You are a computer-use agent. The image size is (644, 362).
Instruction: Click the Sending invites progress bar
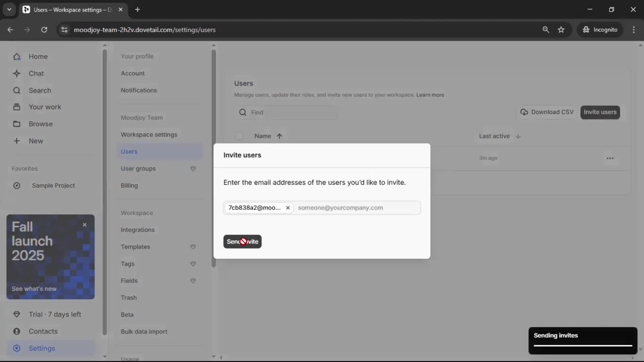[x=583, y=346]
